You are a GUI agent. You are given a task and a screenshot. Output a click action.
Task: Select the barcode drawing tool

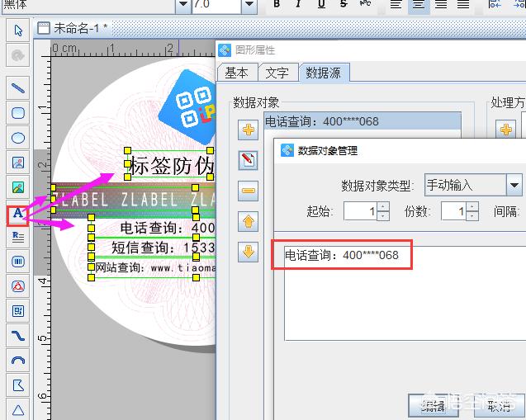click(x=18, y=262)
